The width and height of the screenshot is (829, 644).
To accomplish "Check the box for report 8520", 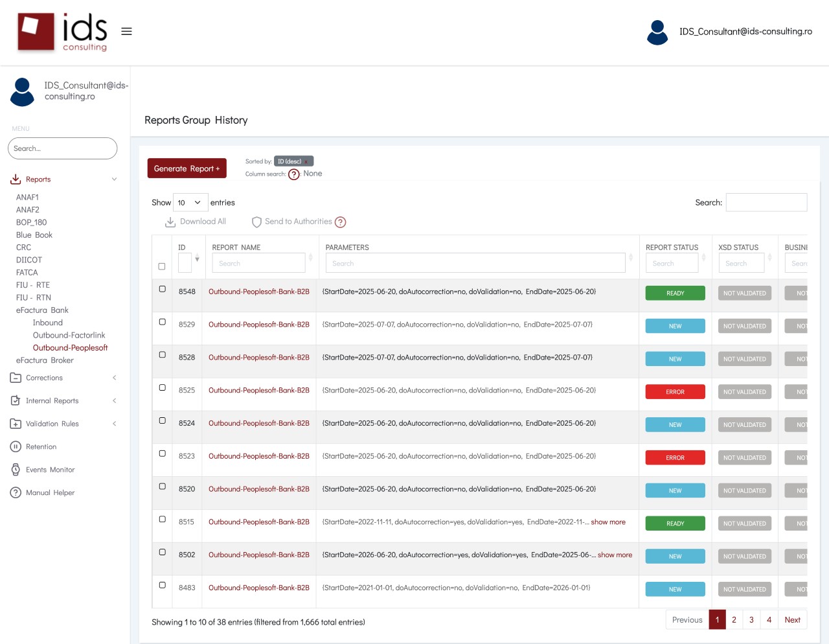I will 163,487.
